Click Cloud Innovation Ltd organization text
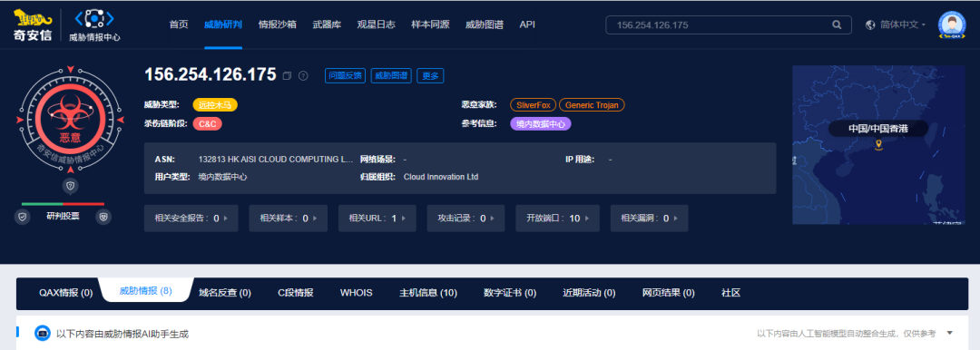This screenshot has width=980, height=350. pyautogui.click(x=441, y=177)
